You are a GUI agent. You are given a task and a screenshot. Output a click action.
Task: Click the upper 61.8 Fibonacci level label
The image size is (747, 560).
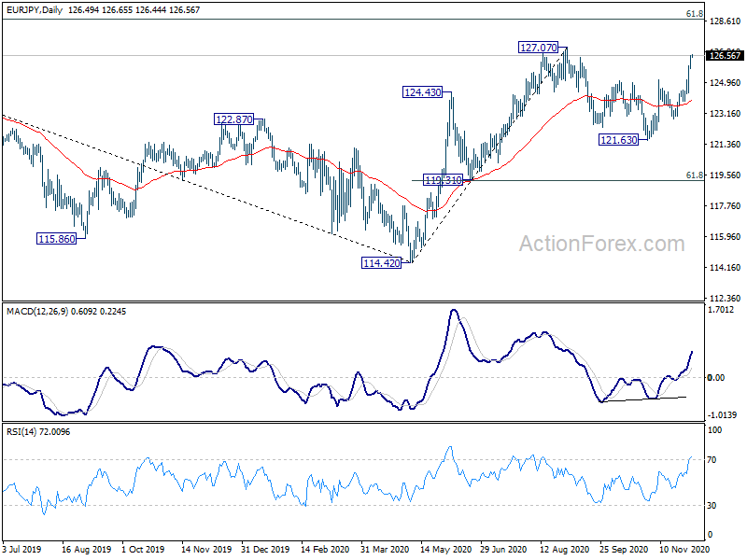click(x=695, y=14)
